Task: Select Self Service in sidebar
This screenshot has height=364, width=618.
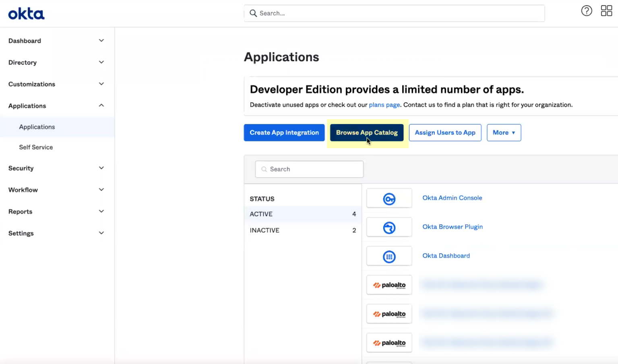Action: (36, 147)
